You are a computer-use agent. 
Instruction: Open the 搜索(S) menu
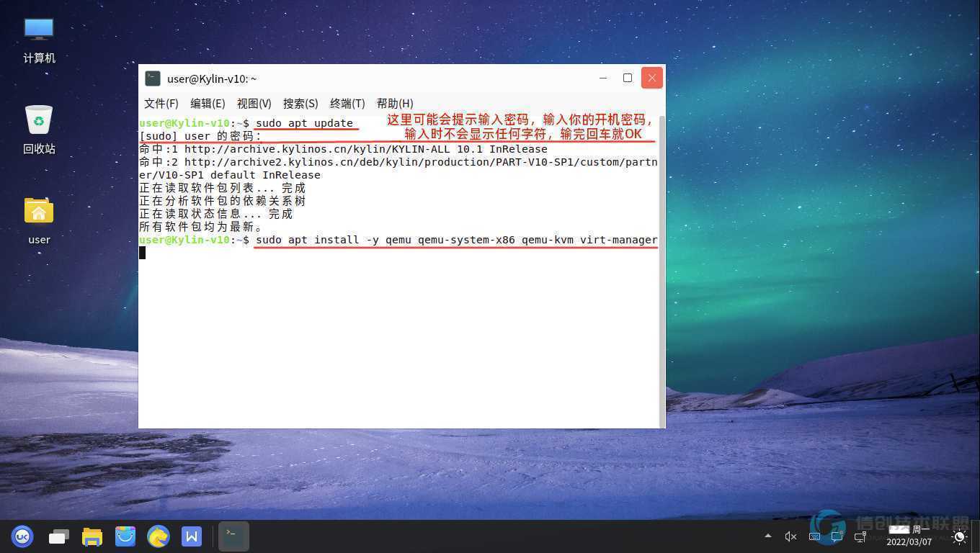point(300,103)
